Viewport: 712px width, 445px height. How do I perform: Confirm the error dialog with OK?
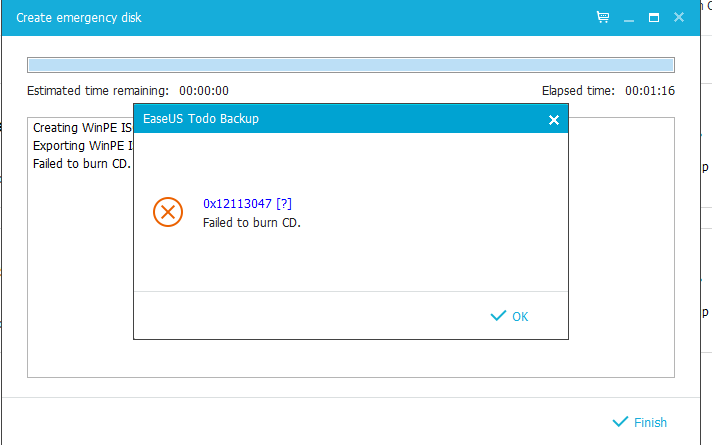[509, 316]
